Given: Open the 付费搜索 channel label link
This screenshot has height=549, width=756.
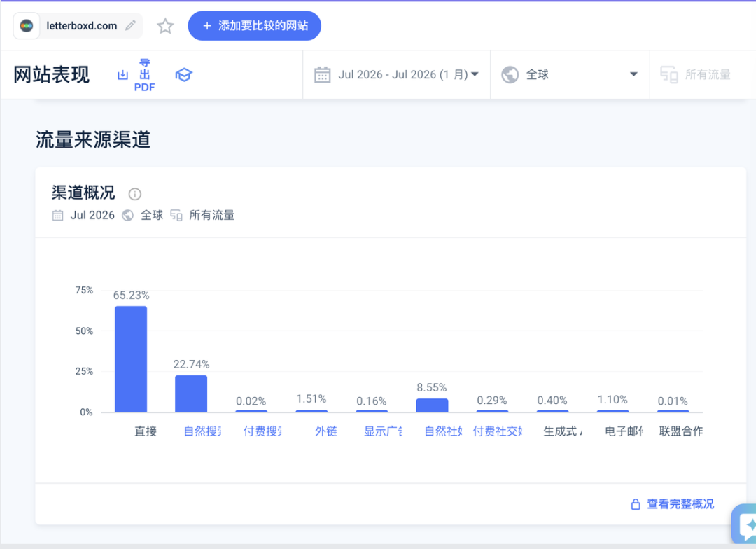Looking at the screenshot, I should point(262,431).
